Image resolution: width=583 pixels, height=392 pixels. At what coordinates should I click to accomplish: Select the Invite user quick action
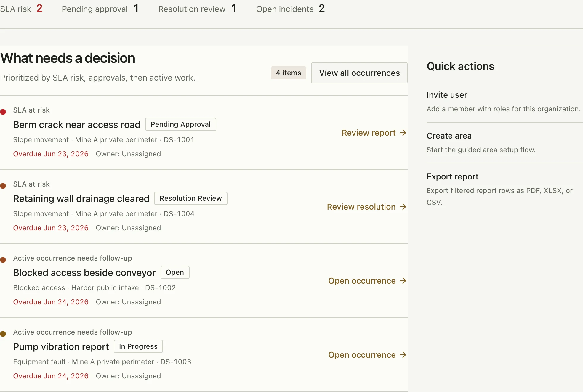[x=504, y=102]
